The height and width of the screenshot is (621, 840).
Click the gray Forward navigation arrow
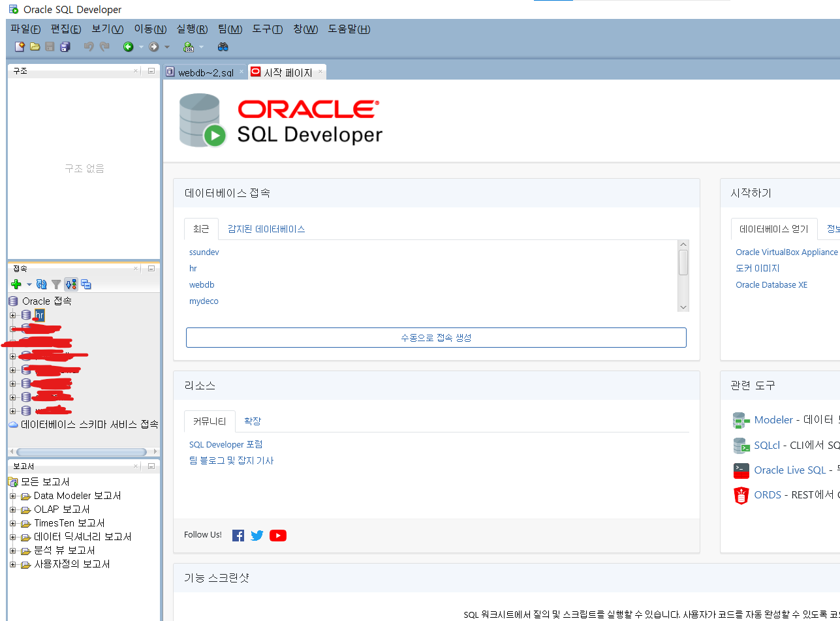154,47
